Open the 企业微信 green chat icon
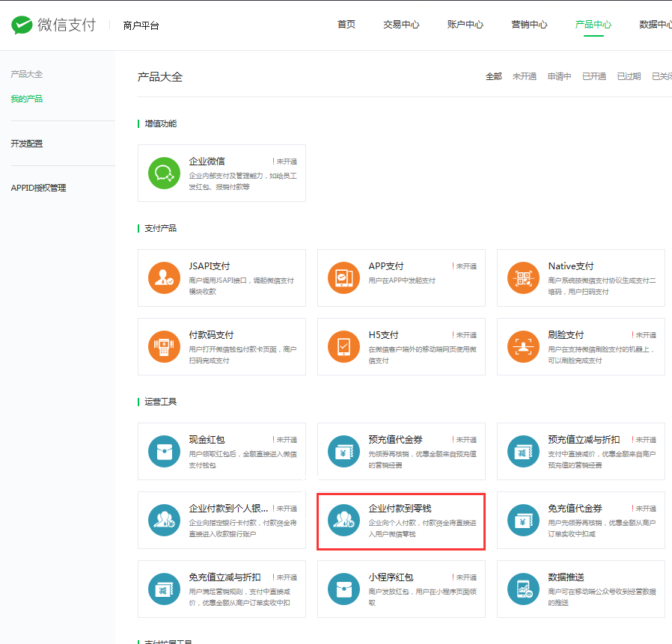Screen dimensions: 672x644 pyautogui.click(x=164, y=174)
